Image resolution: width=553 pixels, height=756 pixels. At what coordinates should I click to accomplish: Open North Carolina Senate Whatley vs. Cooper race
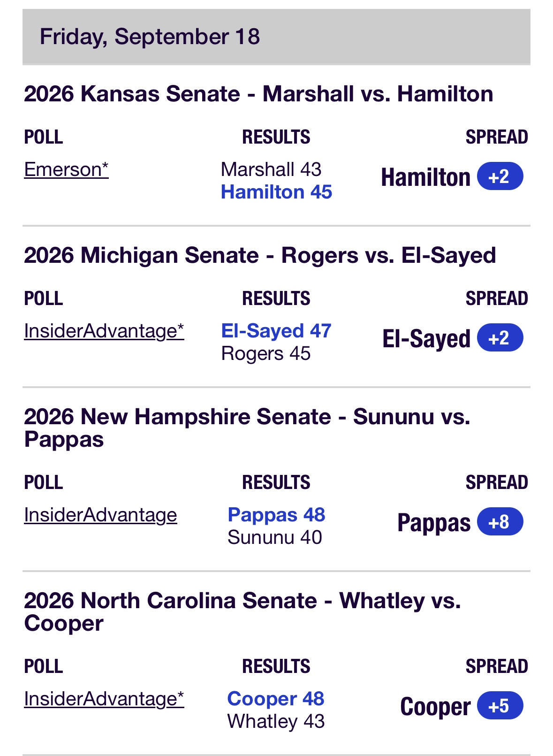[x=242, y=612]
